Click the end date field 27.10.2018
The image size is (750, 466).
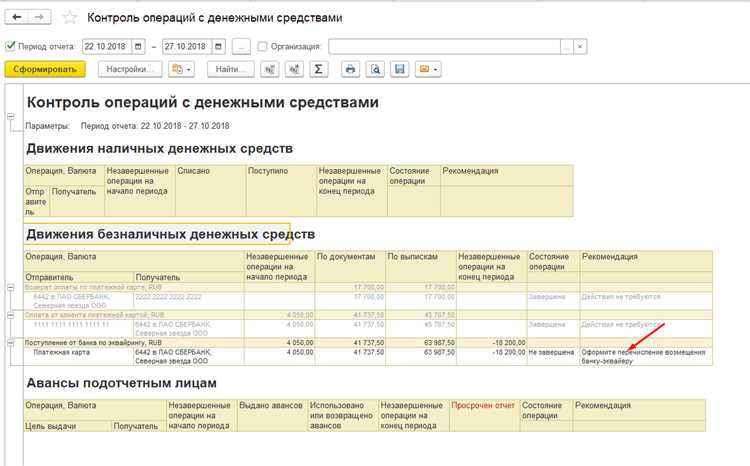(x=187, y=46)
